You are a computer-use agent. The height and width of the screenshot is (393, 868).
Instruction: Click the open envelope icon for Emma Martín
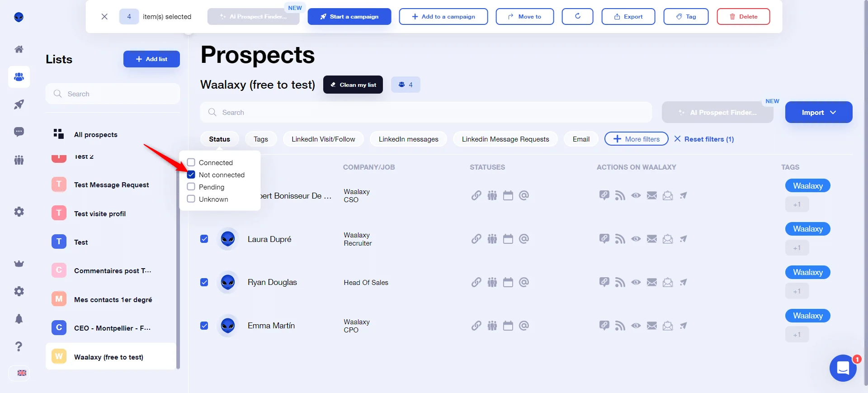point(668,326)
